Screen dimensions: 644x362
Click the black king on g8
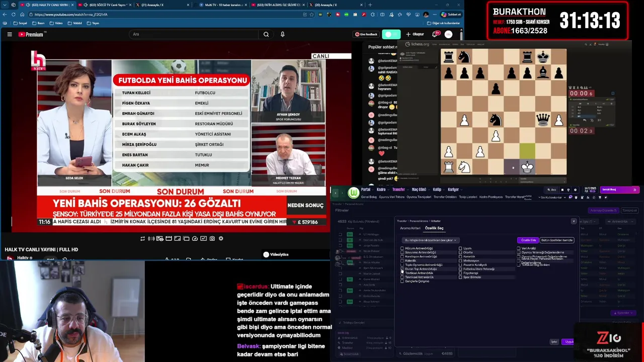point(542,57)
